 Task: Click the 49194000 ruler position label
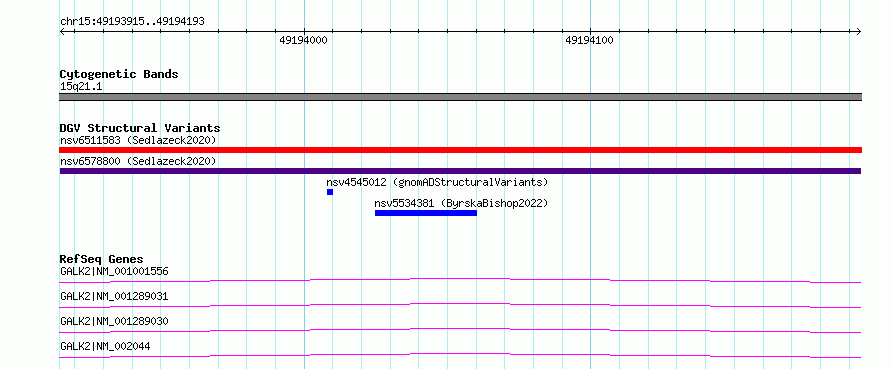pos(304,40)
